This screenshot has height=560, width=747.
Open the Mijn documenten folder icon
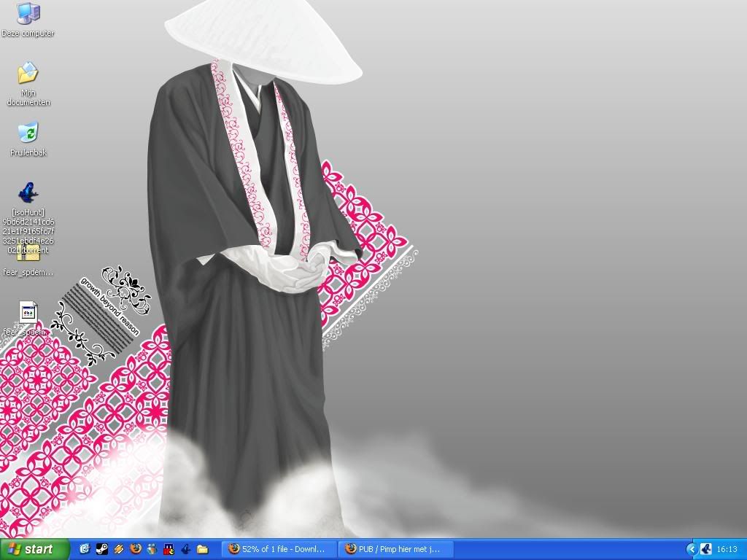(28, 73)
